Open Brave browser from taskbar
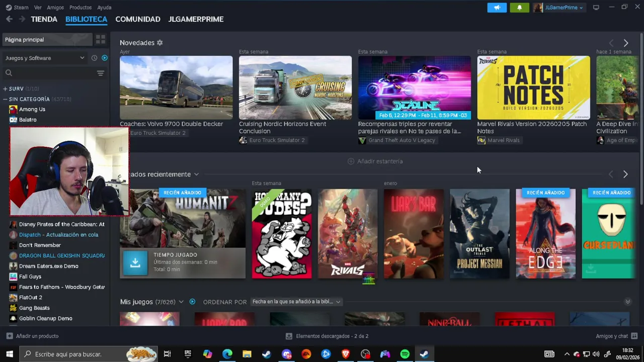Screen dimensions: 644x362 pos(346,354)
